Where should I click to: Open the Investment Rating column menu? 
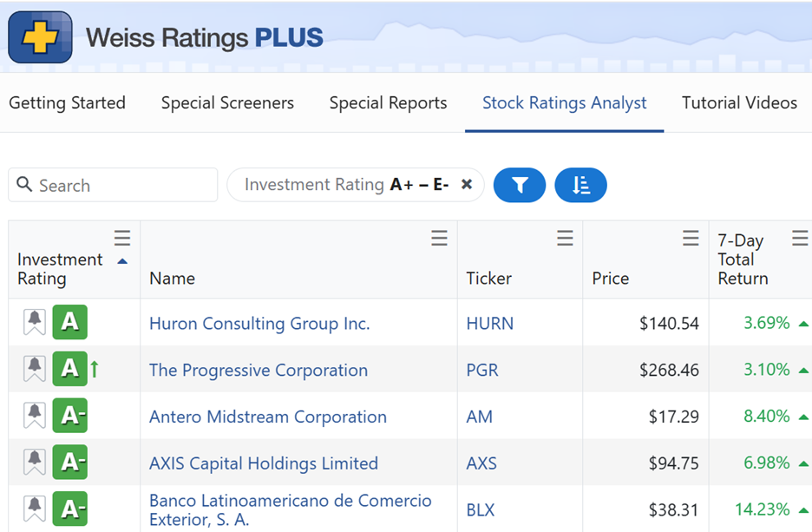click(122, 239)
